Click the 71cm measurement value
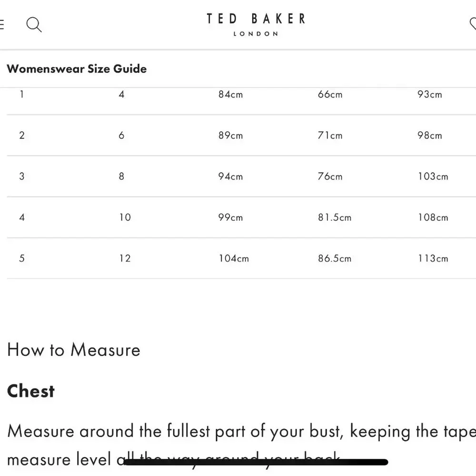The width and height of the screenshot is (476, 476). tap(330, 135)
